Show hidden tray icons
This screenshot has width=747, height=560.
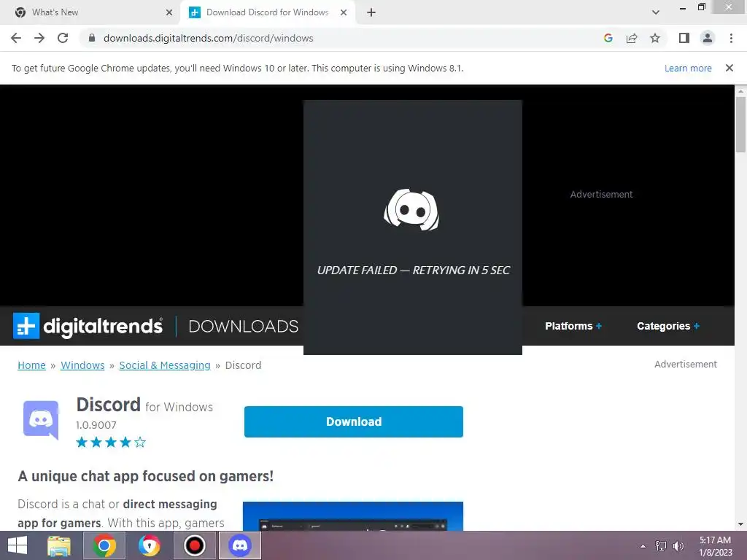point(643,546)
